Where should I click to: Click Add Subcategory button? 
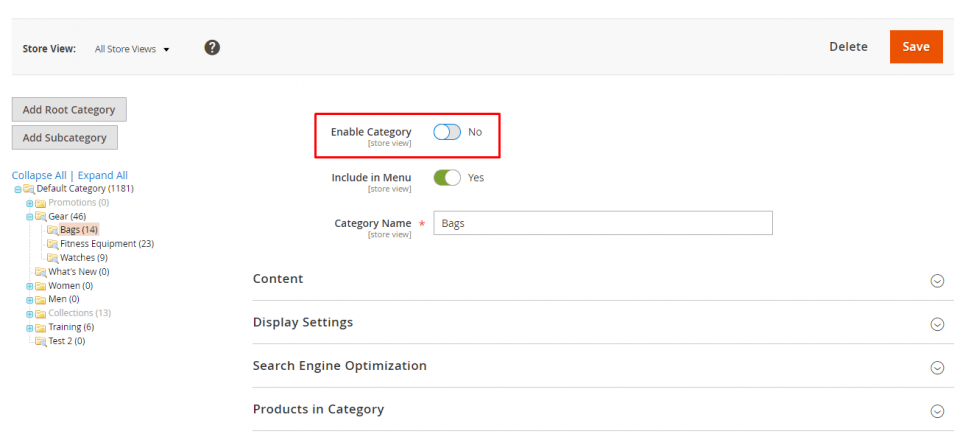tap(65, 138)
